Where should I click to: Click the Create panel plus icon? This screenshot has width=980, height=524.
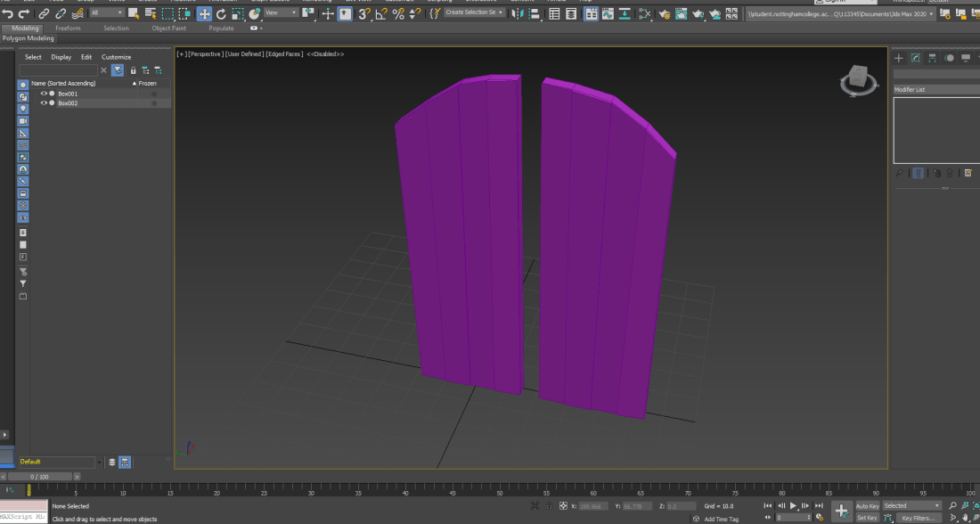tap(899, 58)
